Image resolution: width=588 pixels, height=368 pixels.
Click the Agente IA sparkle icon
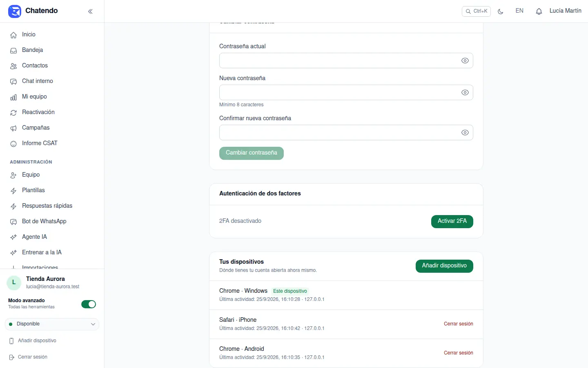[13, 238]
